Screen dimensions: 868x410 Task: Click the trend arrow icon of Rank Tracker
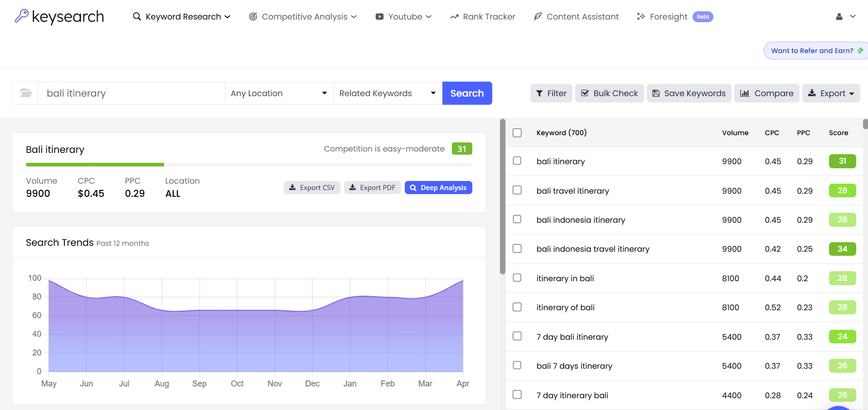pyautogui.click(x=454, y=17)
